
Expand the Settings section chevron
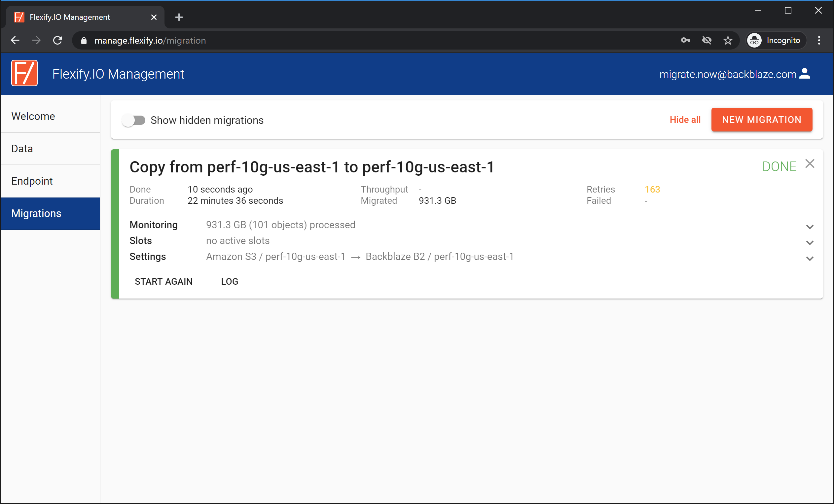pos(810,259)
